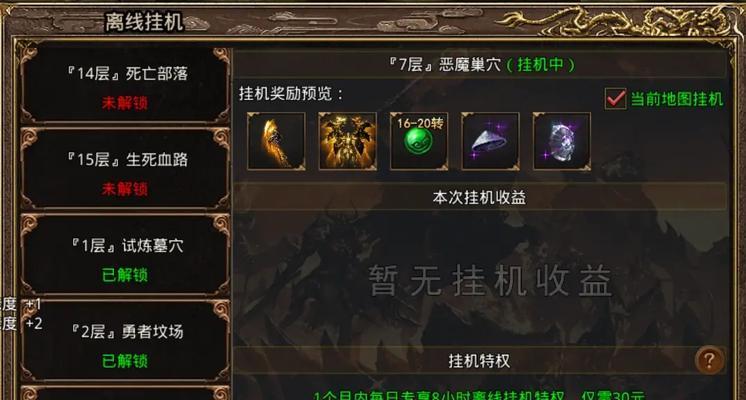Select the golden winged armor reward icon
746x400 pixels.
click(347, 141)
